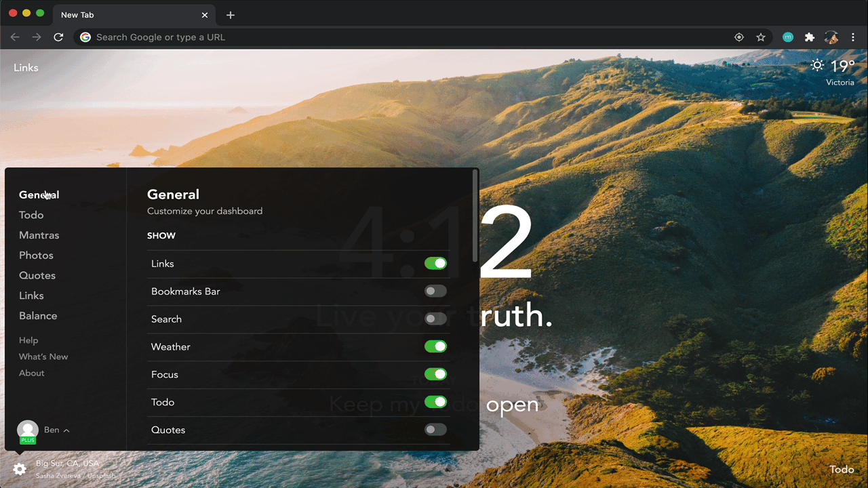Close the New Tab tab

click(x=205, y=15)
